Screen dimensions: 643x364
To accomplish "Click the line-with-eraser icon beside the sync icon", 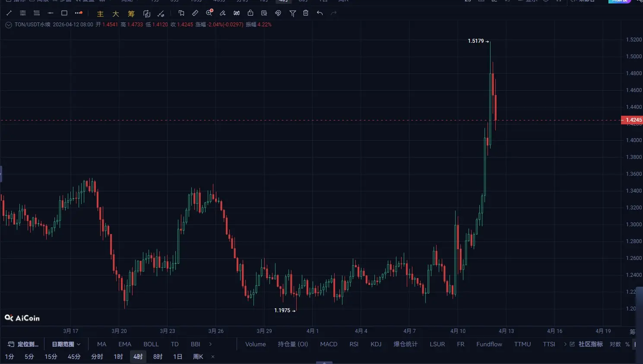I will tap(161, 14).
